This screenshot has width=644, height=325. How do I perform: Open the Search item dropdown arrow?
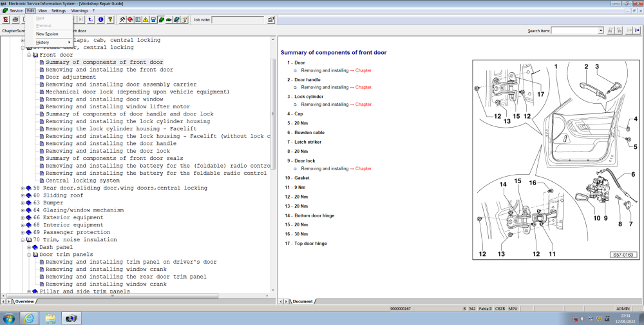coord(601,30)
